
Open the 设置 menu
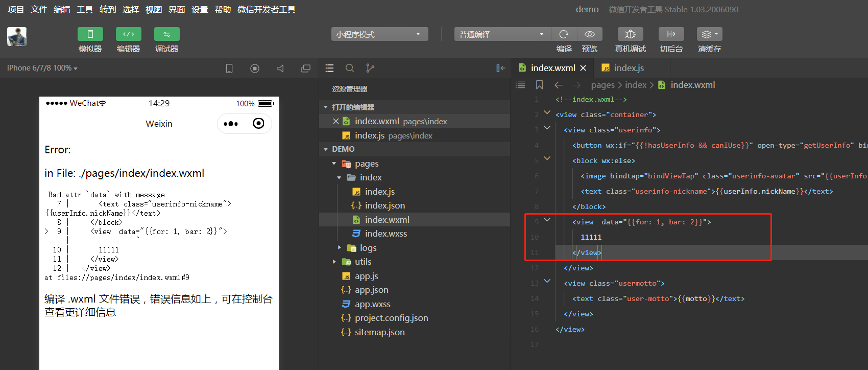click(200, 9)
